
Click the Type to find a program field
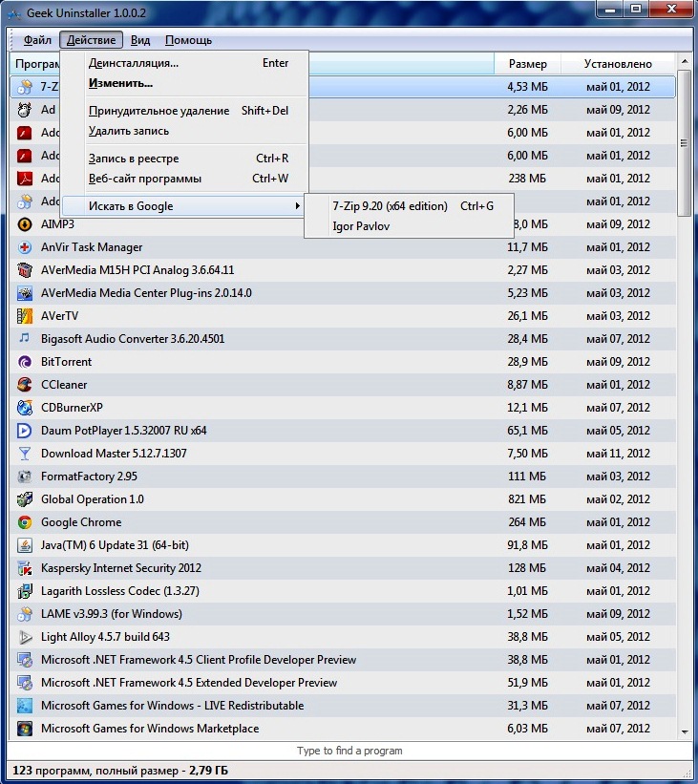pos(349,751)
